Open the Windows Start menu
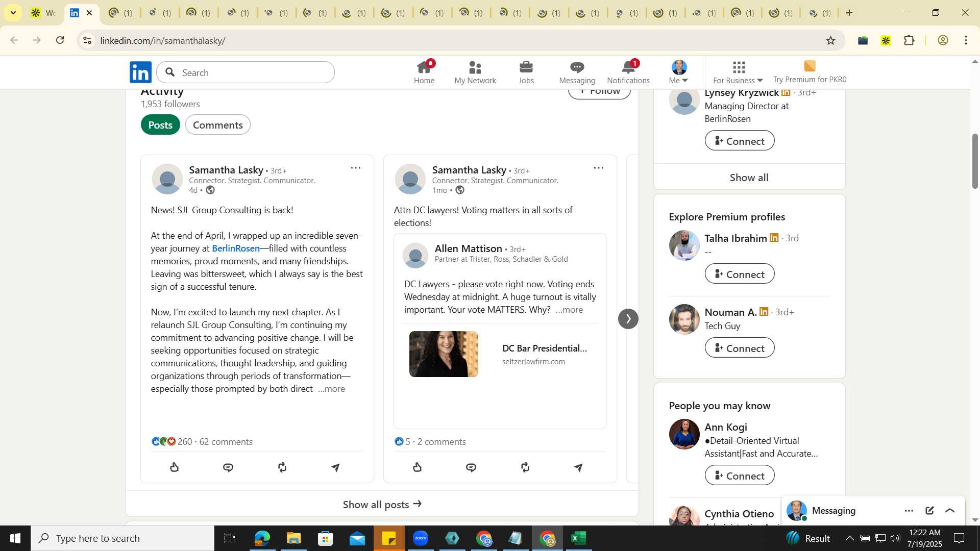Viewport: 980px width, 551px height. (x=15, y=538)
